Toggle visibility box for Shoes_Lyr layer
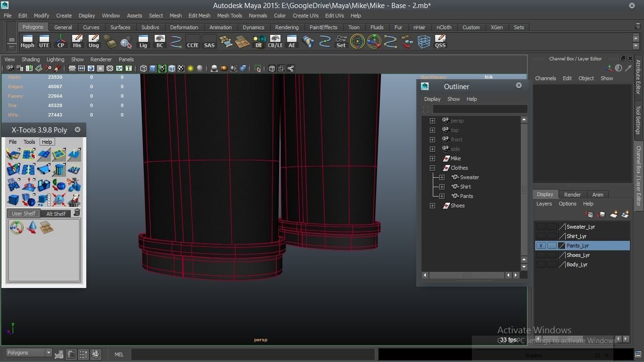The image size is (644, 362). point(541,255)
